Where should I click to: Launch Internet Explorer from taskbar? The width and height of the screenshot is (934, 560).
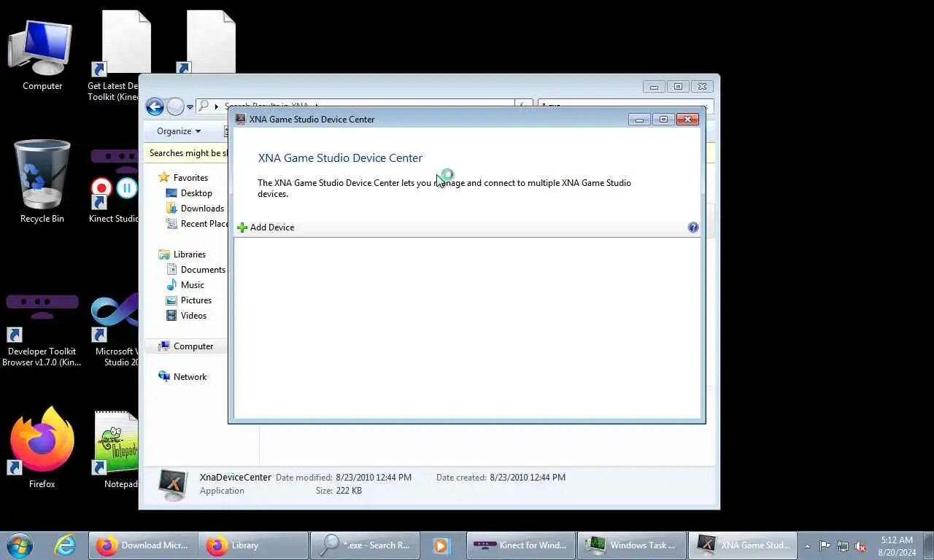tap(65, 545)
